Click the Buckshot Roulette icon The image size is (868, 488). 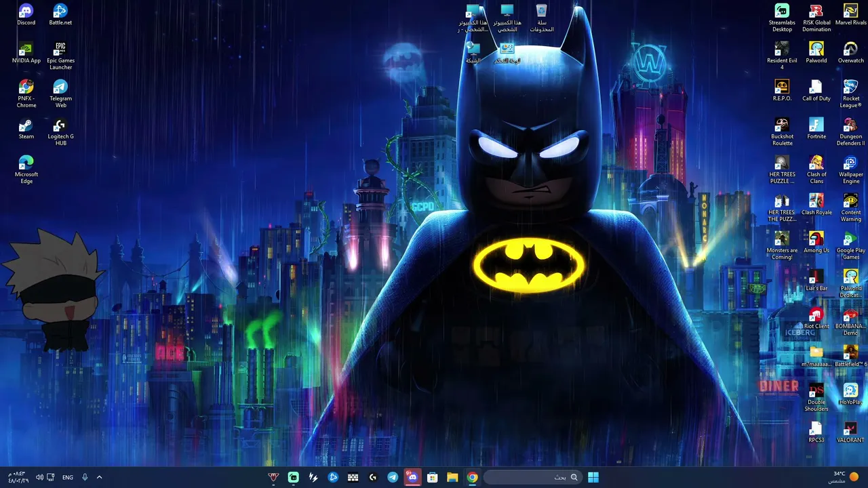(782, 131)
